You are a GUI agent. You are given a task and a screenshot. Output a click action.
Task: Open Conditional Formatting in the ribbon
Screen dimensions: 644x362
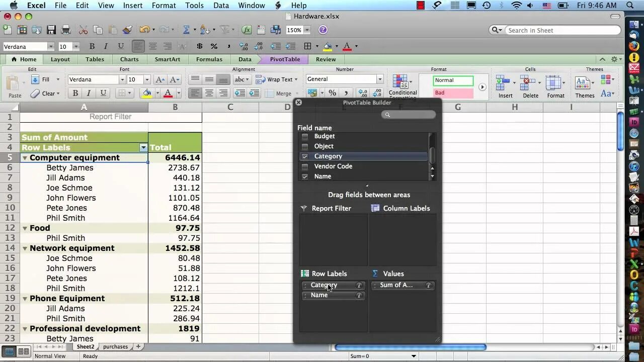[x=403, y=85]
